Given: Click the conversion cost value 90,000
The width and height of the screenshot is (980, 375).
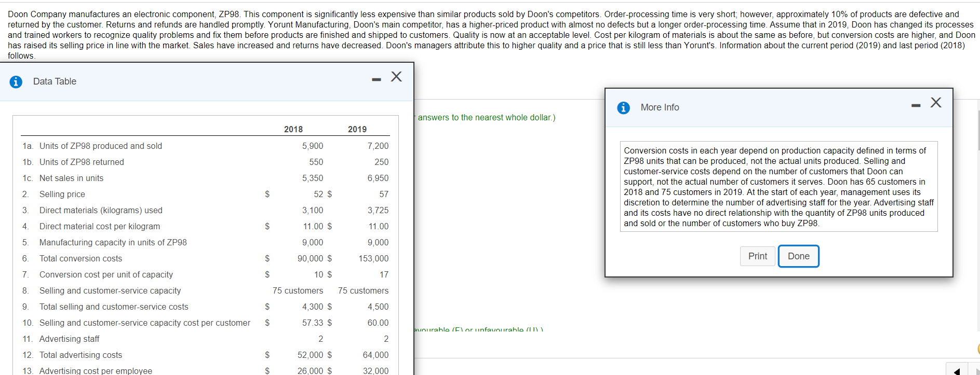Looking at the screenshot, I should (311, 259).
